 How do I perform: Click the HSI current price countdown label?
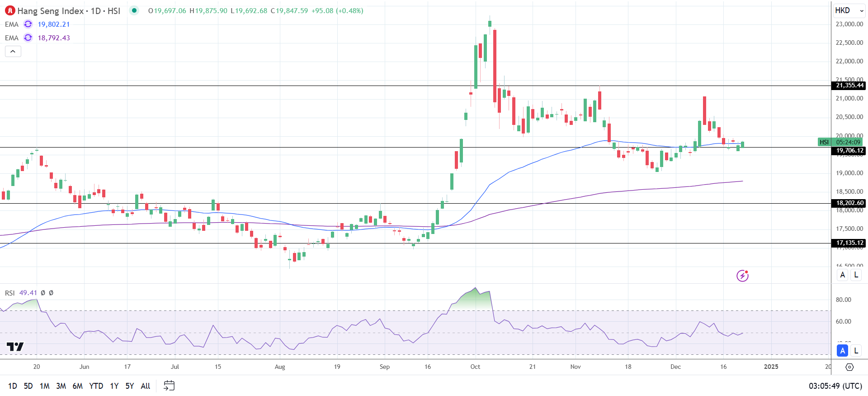840,142
